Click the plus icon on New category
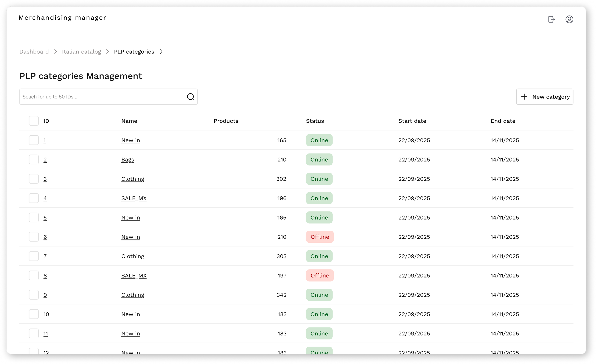Image resolution: width=596 pixels, height=364 pixels. (524, 97)
